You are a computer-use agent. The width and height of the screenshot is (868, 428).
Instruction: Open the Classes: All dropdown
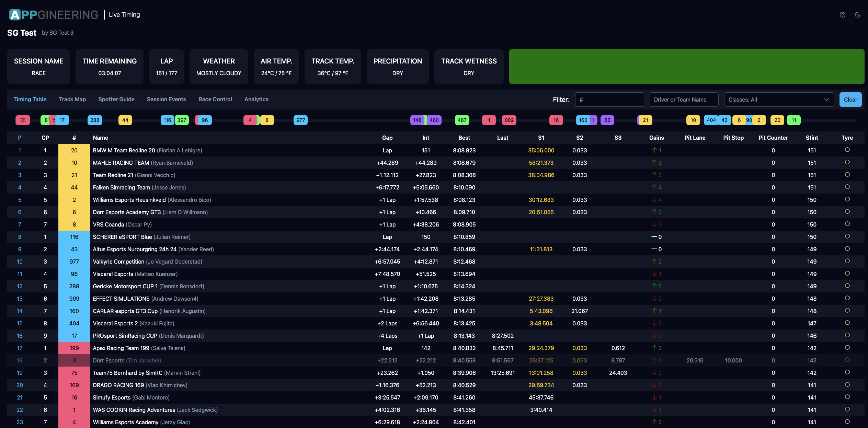[778, 100]
